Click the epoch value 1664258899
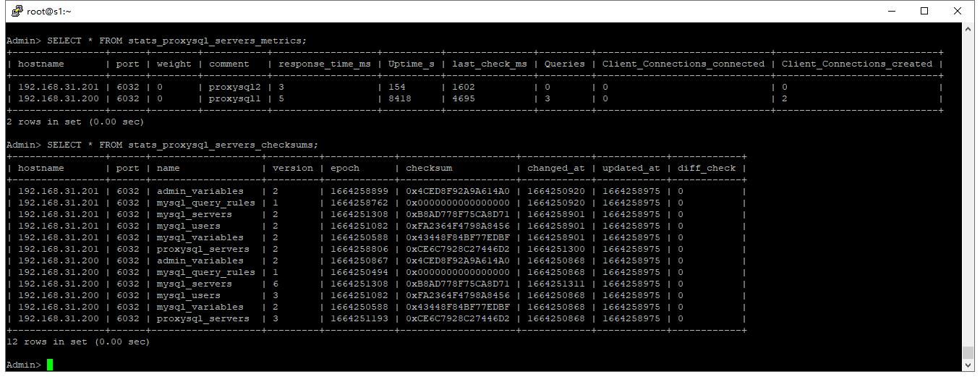This screenshot has width=980, height=377. (359, 191)
